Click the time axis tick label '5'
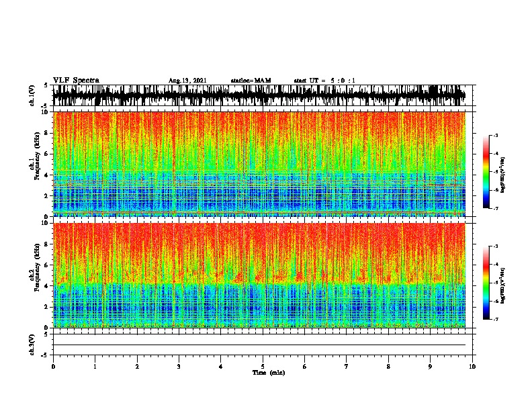The image size is (532, 411). point(263,367)
